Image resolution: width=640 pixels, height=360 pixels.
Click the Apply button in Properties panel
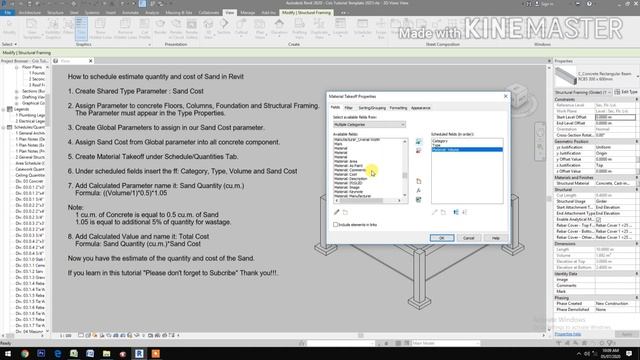tap(627, 334)
